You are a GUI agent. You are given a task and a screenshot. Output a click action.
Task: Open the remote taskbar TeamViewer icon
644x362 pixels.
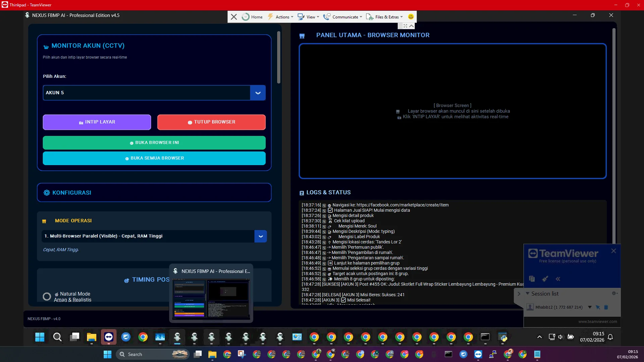[108, 337]
